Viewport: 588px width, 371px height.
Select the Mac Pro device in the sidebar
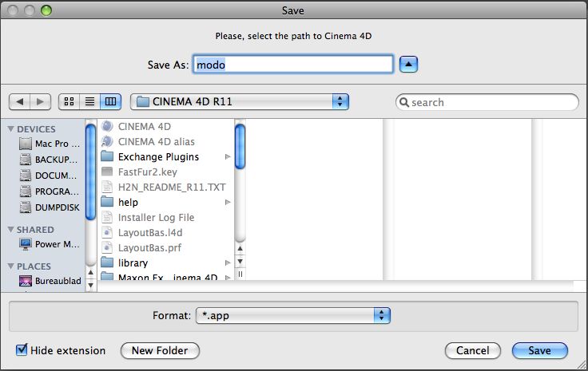[x=49, y=144]
